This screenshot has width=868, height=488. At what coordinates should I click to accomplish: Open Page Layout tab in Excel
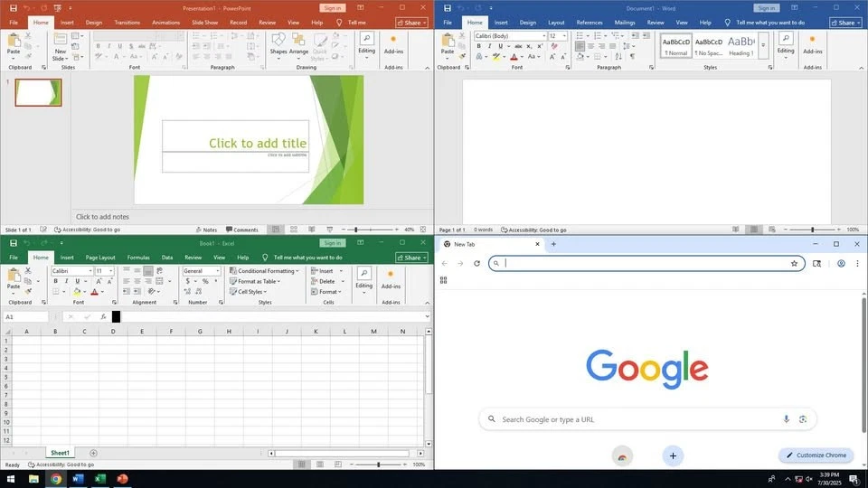click(x=100, y=258)
